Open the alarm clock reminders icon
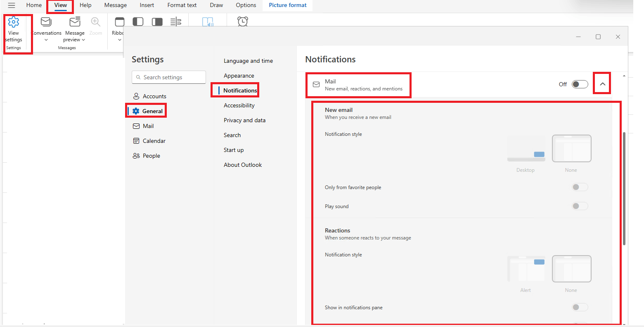644x327 pixels. (243, 21)
